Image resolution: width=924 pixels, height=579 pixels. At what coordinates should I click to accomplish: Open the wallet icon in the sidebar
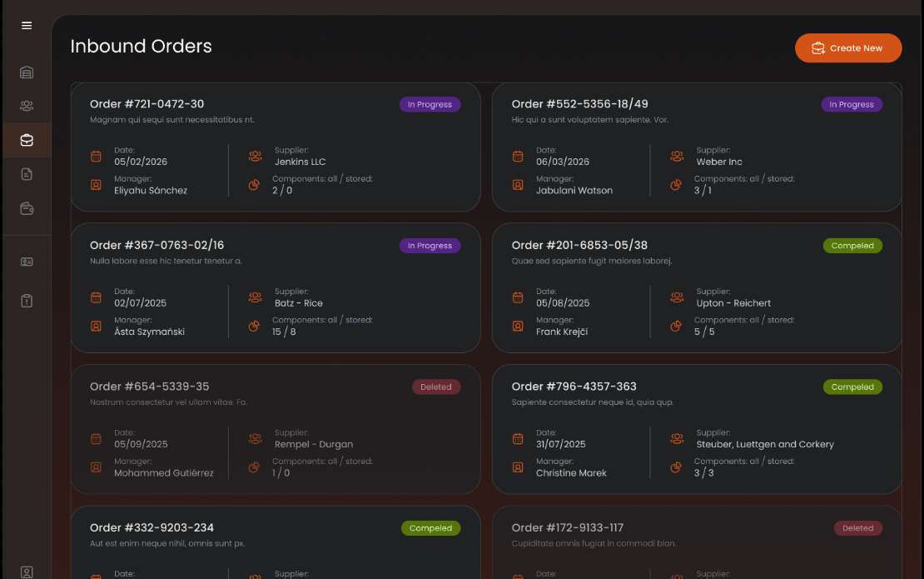coord(27,209)
